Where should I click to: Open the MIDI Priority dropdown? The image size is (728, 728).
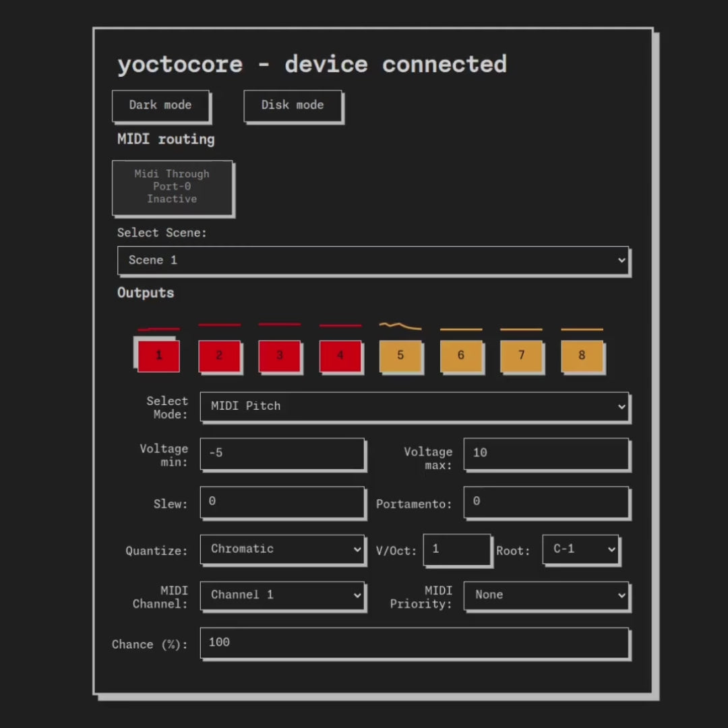click(546, 595)
